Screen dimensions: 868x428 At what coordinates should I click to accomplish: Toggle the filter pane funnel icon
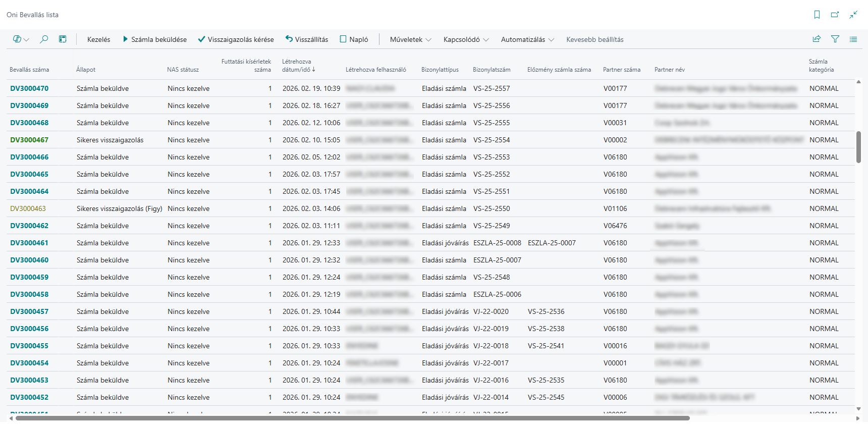(835, 39)
